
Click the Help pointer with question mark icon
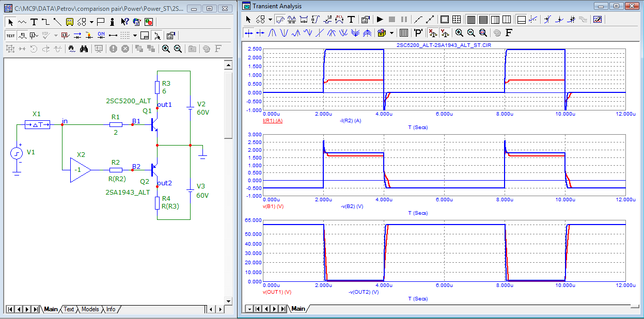point(125,22)
